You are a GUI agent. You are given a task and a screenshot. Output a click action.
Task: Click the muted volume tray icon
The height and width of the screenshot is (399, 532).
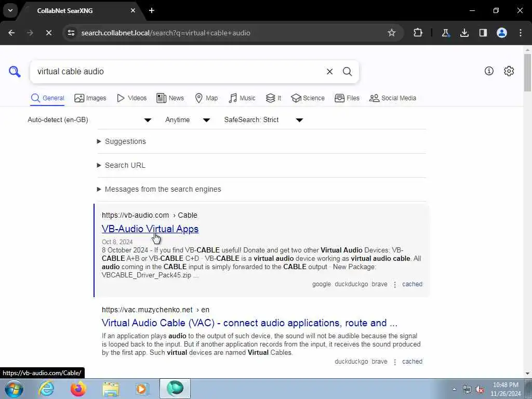coord(480,390)
